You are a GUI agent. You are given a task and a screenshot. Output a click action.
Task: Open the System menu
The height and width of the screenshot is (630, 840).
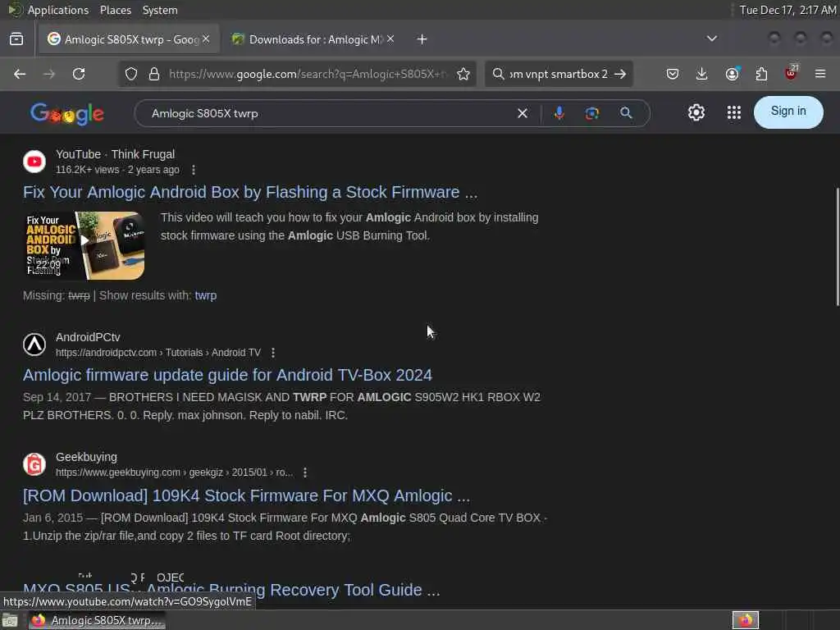pyautogui.click(x=160, y=10)
